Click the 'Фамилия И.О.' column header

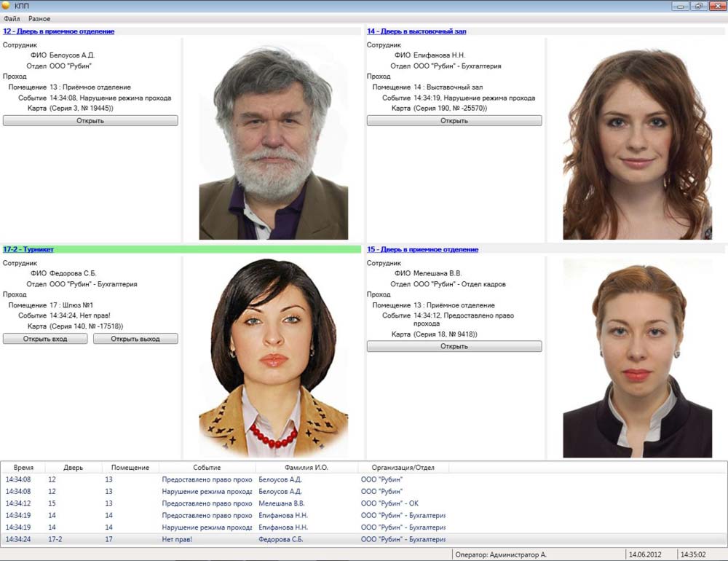click(306, 468)
